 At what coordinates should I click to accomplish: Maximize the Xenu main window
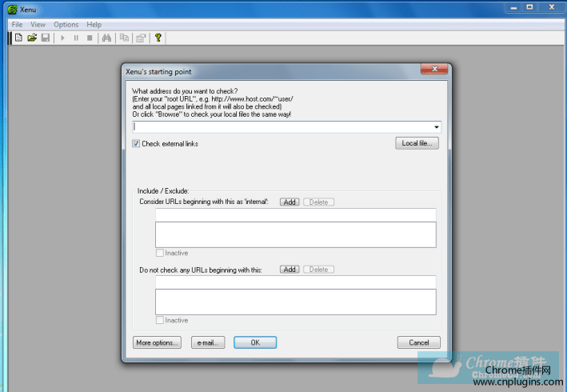pyautogui.click(x=529, y=7)
